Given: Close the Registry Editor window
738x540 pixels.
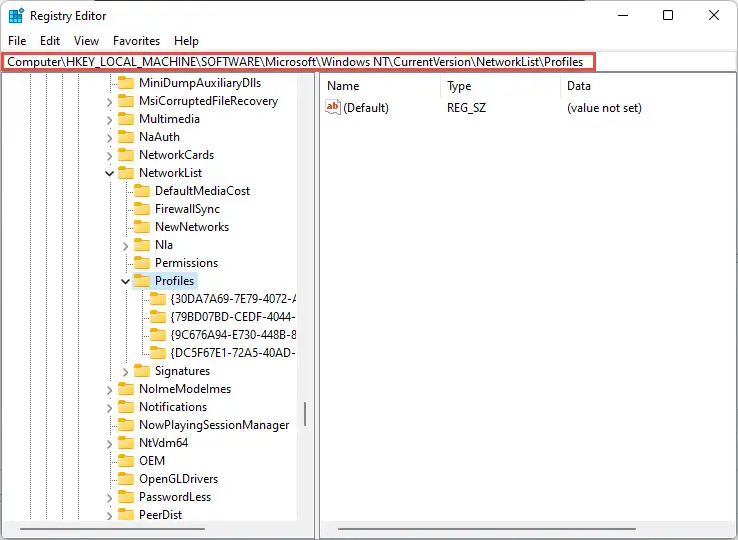Looking at the screenshot, I should pyautogui.click(x=714, y=16).
